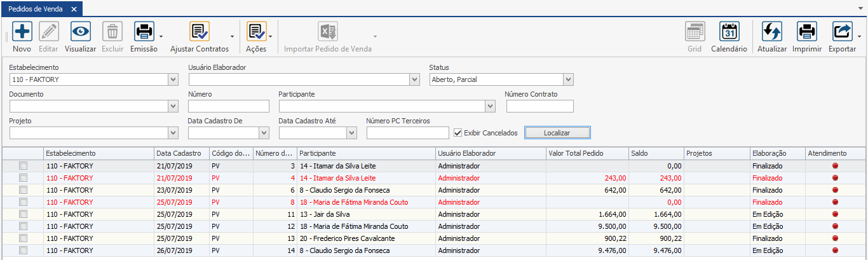Tick checkbox for Jair da Silva row
868x260 pixels.
click(24, 214)
